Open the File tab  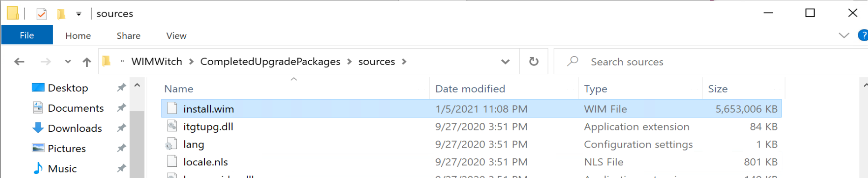pos(27,35)
